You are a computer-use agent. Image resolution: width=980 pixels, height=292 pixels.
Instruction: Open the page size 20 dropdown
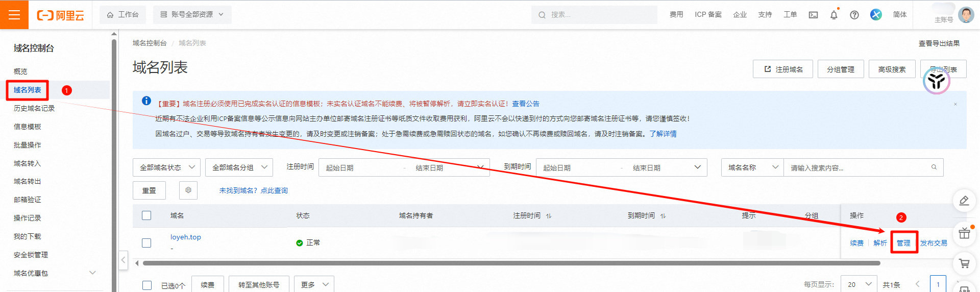(859, 284)
